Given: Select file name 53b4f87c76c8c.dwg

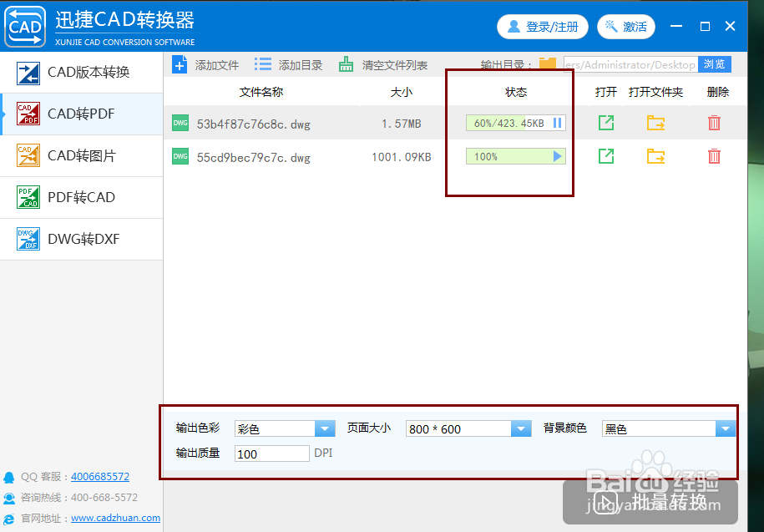Looking at the screenshot, I should click(253, 124).
